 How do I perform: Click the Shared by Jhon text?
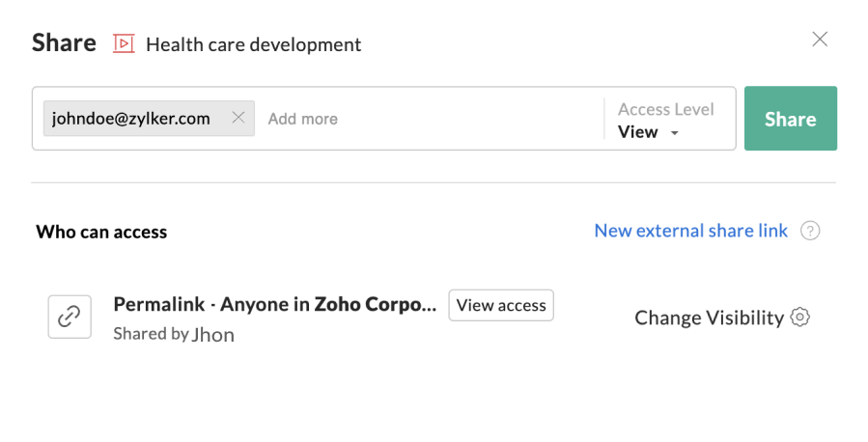(174, 335)
